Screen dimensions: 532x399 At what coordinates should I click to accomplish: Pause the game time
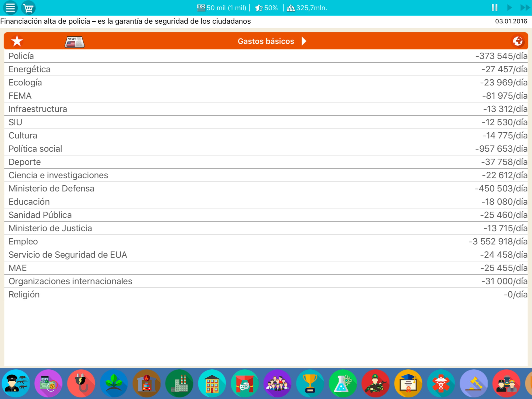pyautogui.click(x=494, y=8)
